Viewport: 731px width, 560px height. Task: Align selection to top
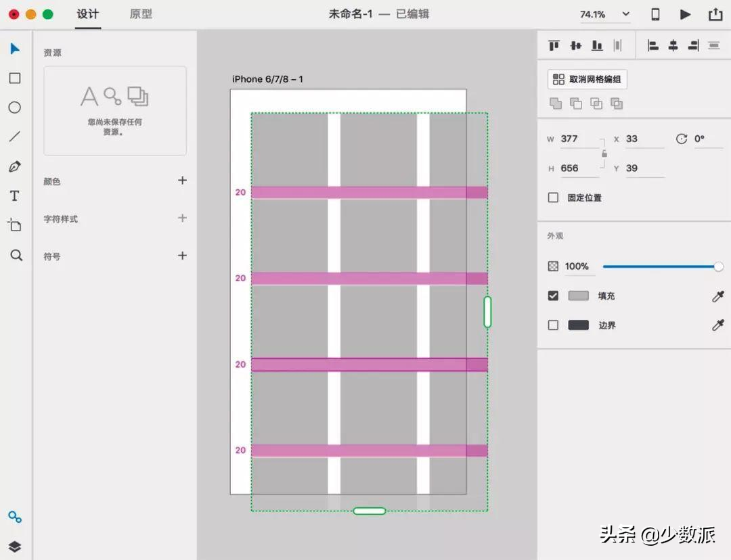pyautogui.click(x=554, y=45)
